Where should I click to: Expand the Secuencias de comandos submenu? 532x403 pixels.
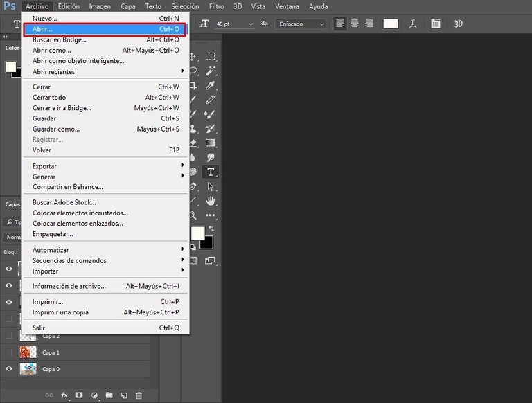click(x=105, y=260)
